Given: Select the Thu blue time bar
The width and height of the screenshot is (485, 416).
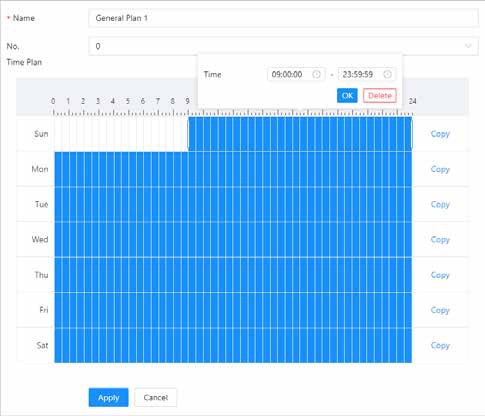Looking at the screenshot, I should pyautogui.click(x=233, y=275).
